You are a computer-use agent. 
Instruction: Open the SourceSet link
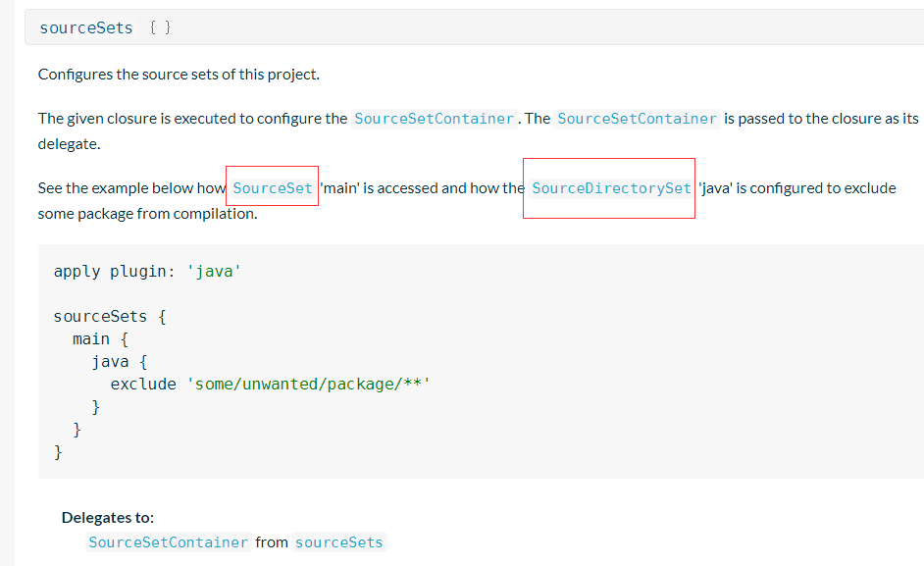(x=273, y=188)
